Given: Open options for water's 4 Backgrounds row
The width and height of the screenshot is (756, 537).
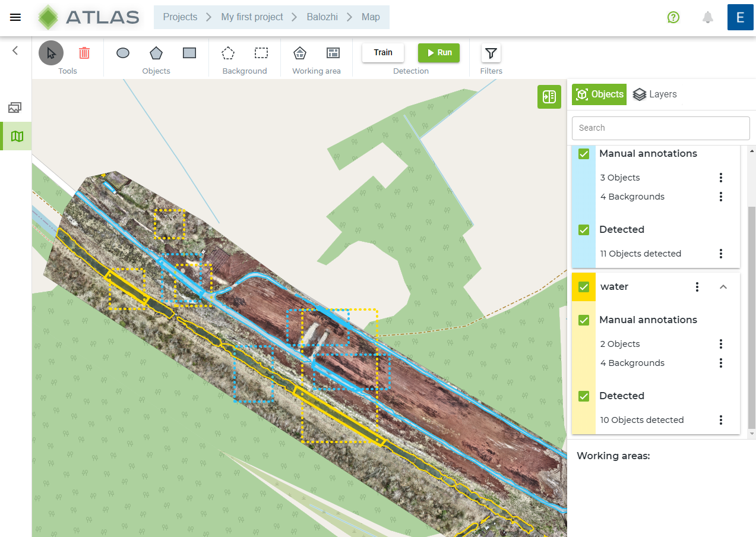Looking at the screenshot, I should (721, 363).
